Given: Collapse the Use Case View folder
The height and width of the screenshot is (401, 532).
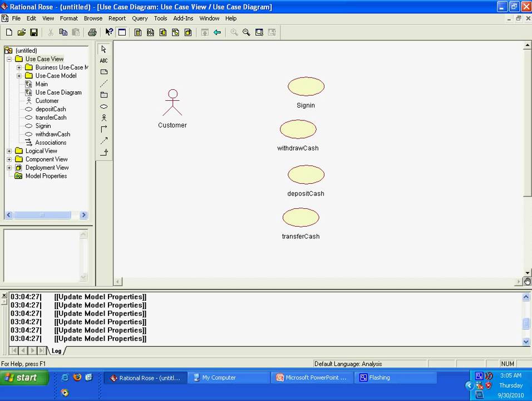Looking at the screenshot, I should pos(9,59).
